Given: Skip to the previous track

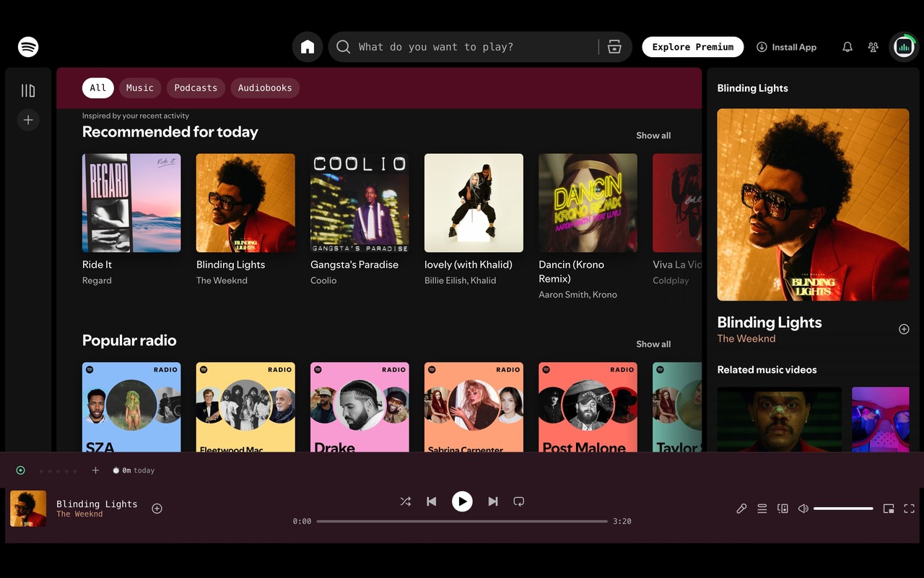Looking at the screenshot, I should (432, 501).
